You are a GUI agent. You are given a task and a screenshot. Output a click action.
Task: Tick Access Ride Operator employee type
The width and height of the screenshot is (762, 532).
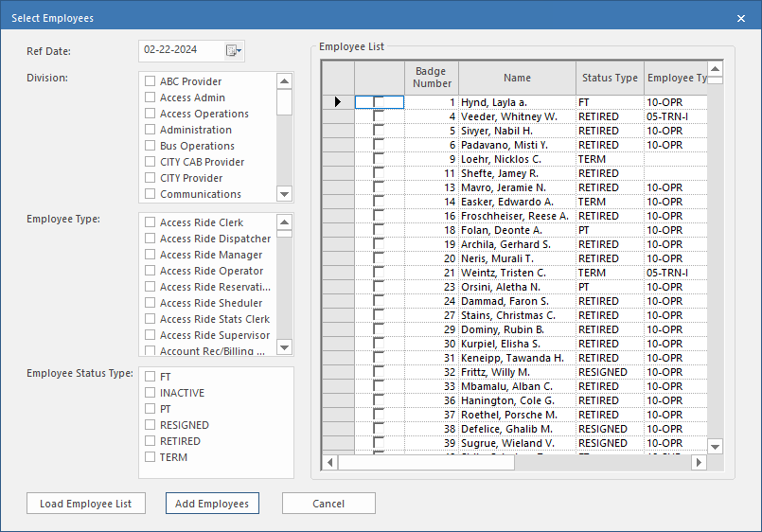[151, 272]
